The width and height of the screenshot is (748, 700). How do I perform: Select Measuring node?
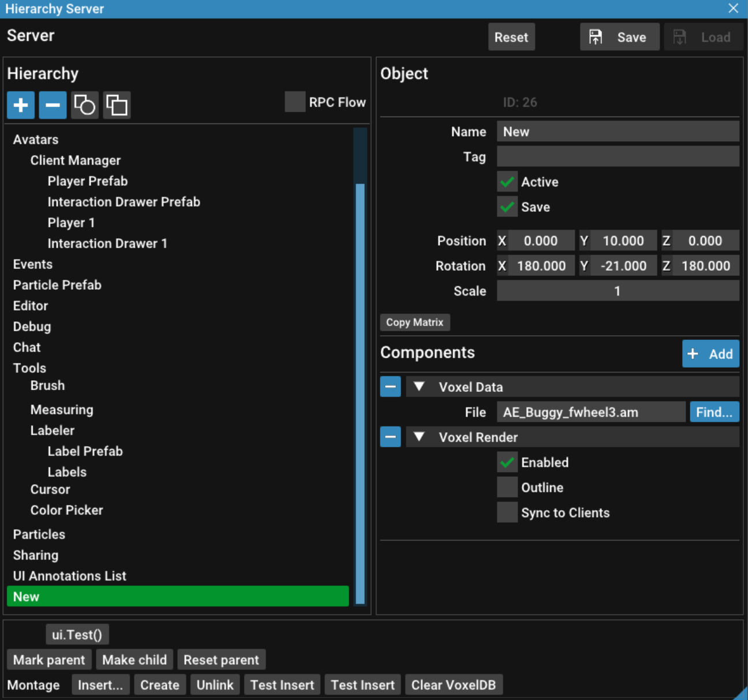[62, 410]
